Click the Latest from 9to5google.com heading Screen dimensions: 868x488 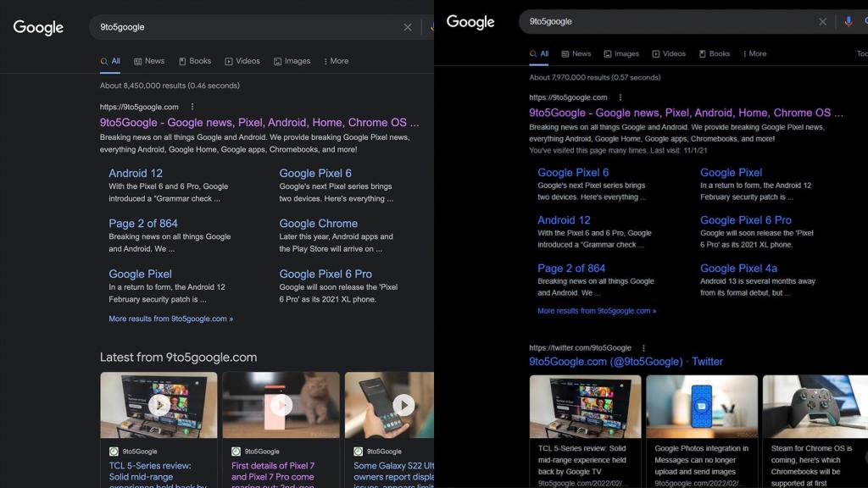[178, 358]
